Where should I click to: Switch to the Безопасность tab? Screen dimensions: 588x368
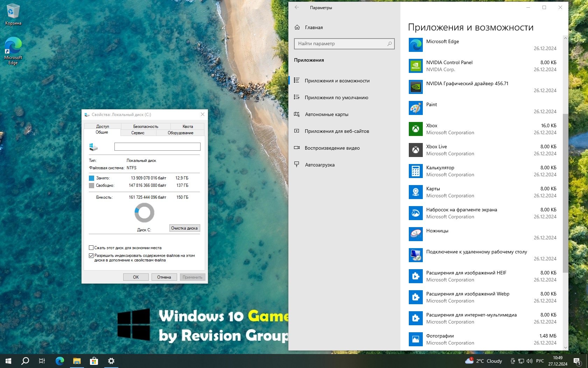pos(146,127)
